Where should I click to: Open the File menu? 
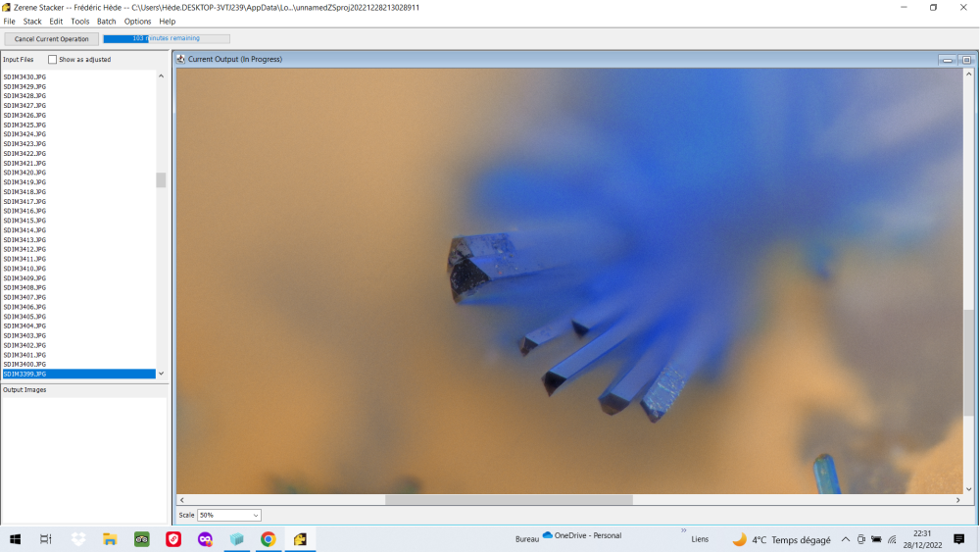tap(10, 22)
